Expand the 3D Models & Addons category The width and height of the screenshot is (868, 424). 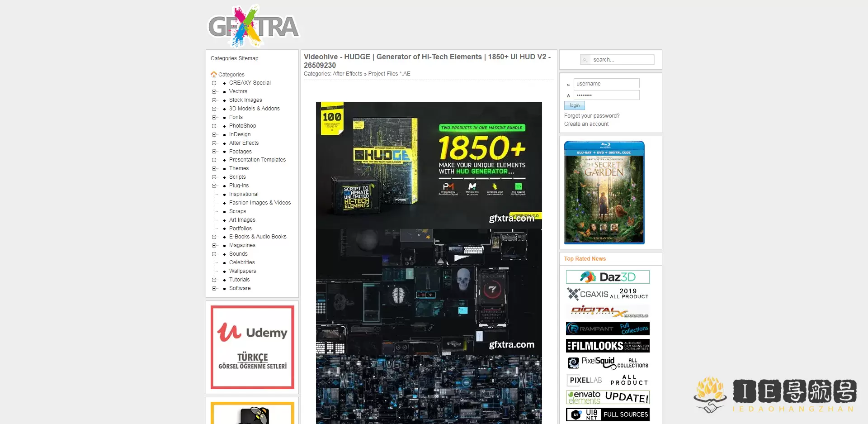(x=214, y=108)
